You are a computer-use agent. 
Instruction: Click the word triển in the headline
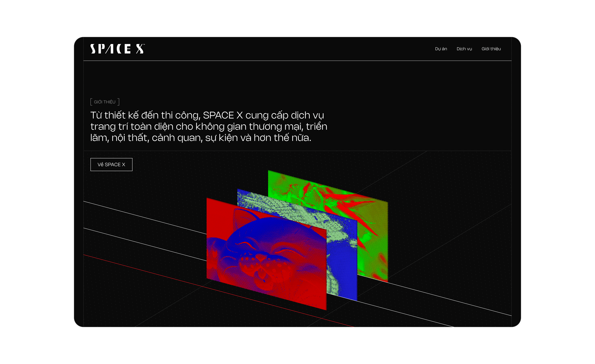click(x=317, y=127)
